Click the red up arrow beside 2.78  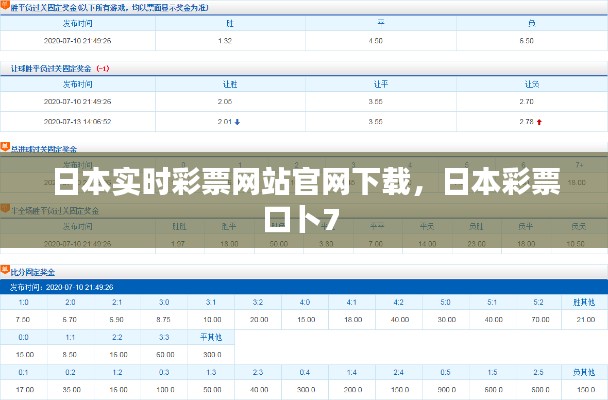539,122
